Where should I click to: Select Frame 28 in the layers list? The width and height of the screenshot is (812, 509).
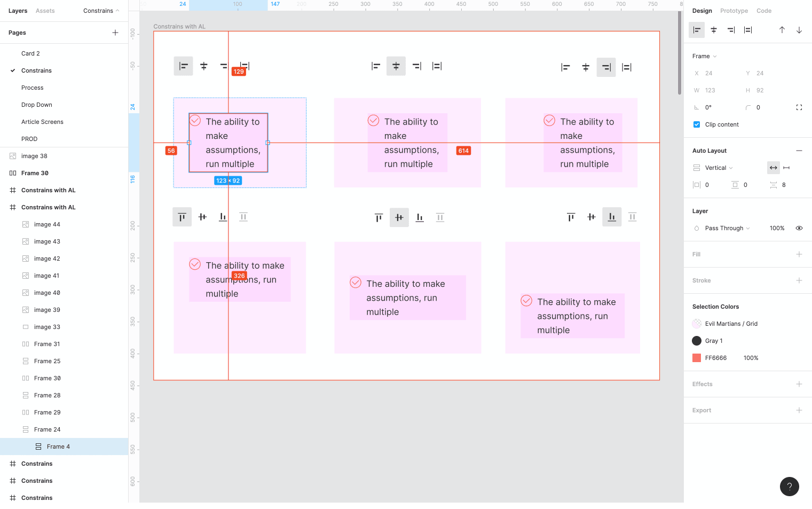click(48, 395)
